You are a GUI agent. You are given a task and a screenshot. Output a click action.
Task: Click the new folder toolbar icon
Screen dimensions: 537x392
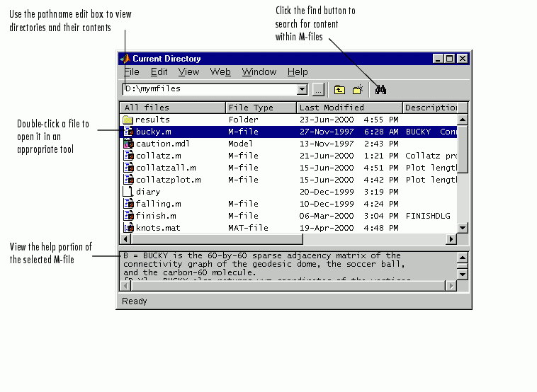click(x=358, y=90)
